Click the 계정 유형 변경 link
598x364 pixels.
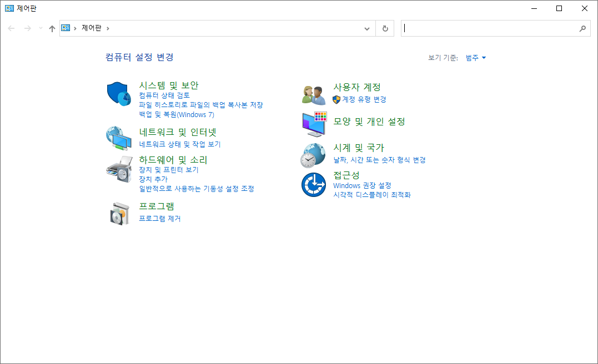[x=364, y=99]
